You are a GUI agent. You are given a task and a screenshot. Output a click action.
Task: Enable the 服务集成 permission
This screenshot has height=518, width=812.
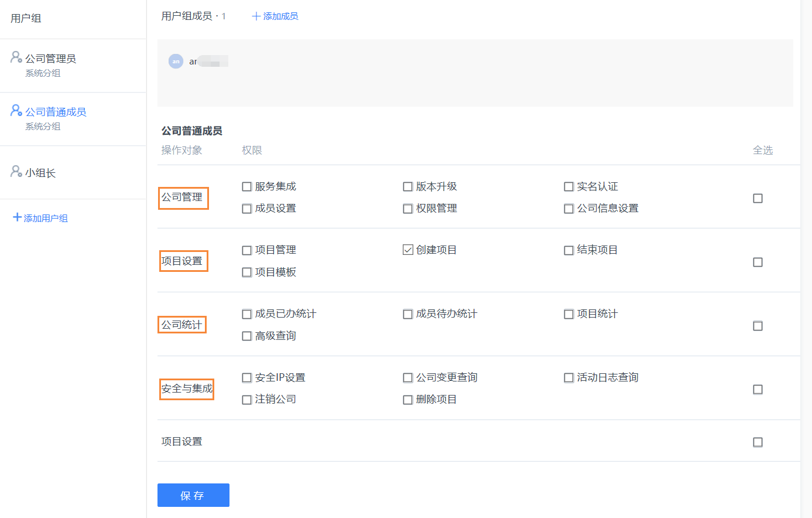point(247,187)
